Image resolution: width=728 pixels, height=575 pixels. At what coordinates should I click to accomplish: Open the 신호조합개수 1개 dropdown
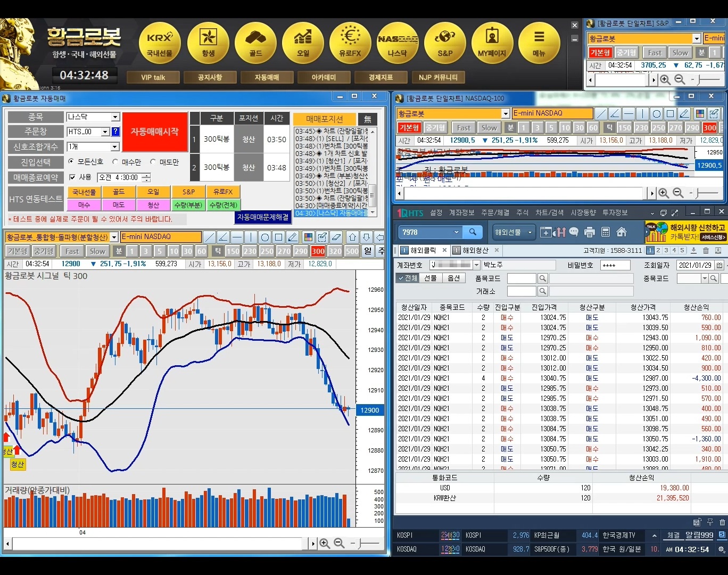115,146
